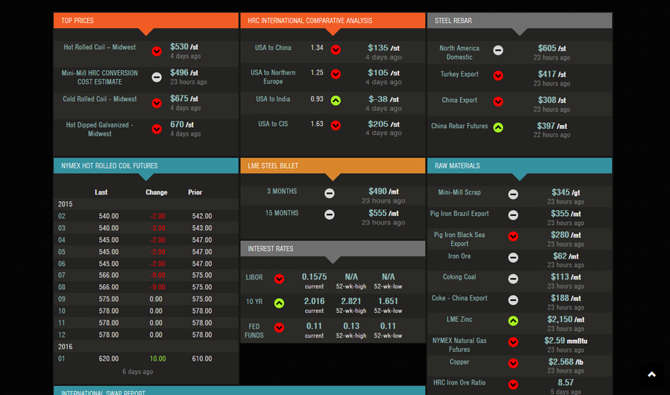Select the Raw Materials panel header

520,165
